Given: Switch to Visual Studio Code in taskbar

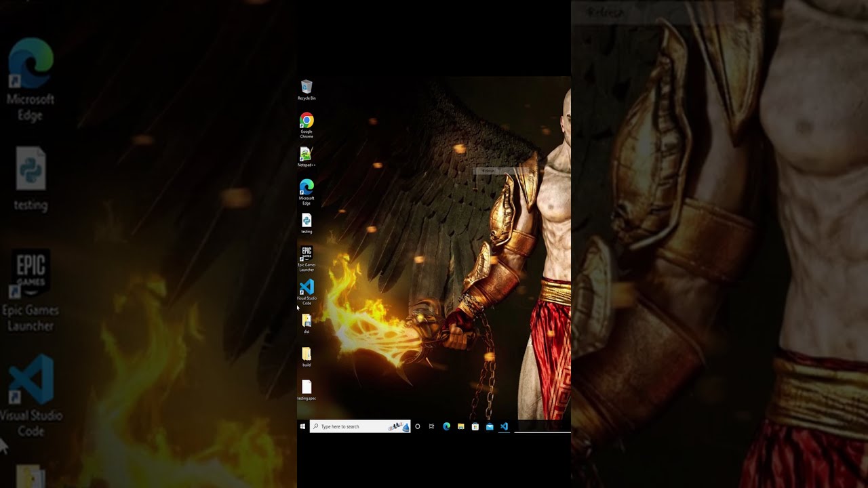Looking at the screenshot, I should 504,426.
